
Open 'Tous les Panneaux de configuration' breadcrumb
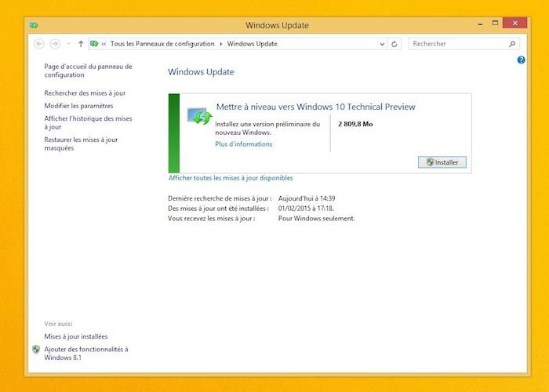click(x=162, y=44)
